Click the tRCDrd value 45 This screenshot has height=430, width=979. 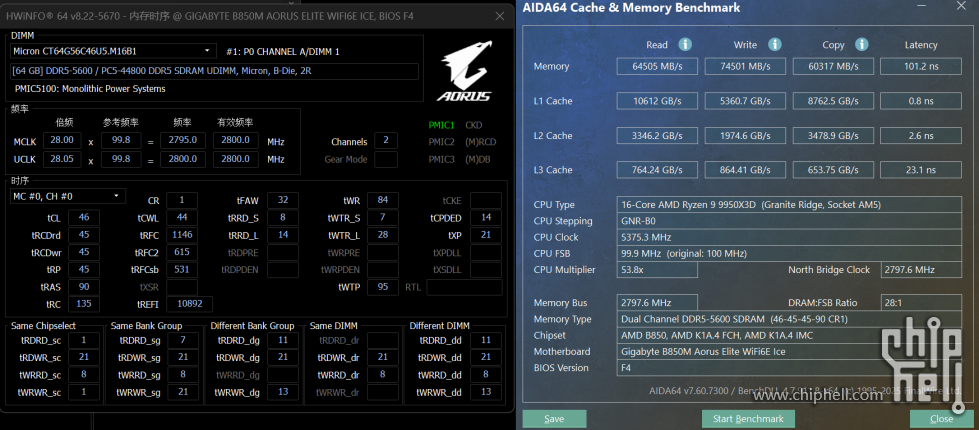pos(84,235)
